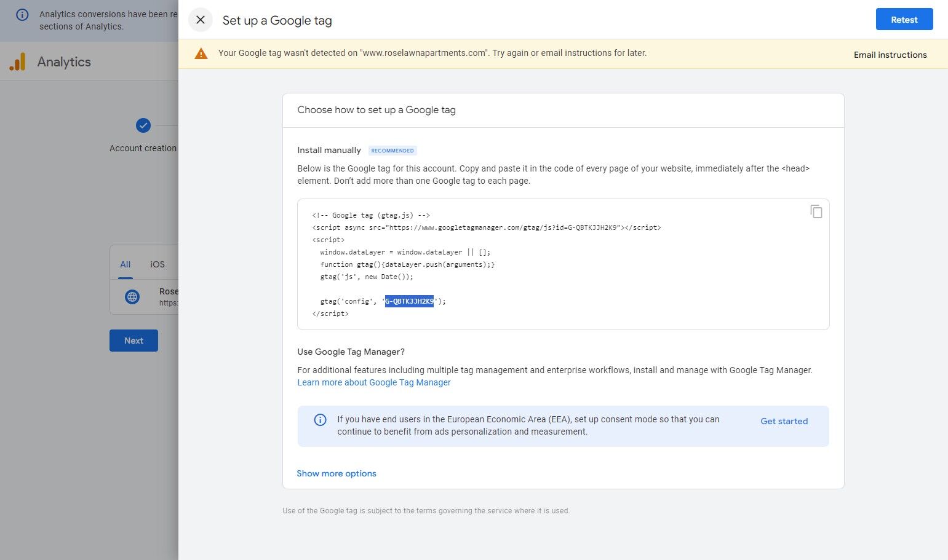Viewport: 948px width, 560px height.
Task: Click the highlighted measurement ID in code
Action: (x=409, y=301)
